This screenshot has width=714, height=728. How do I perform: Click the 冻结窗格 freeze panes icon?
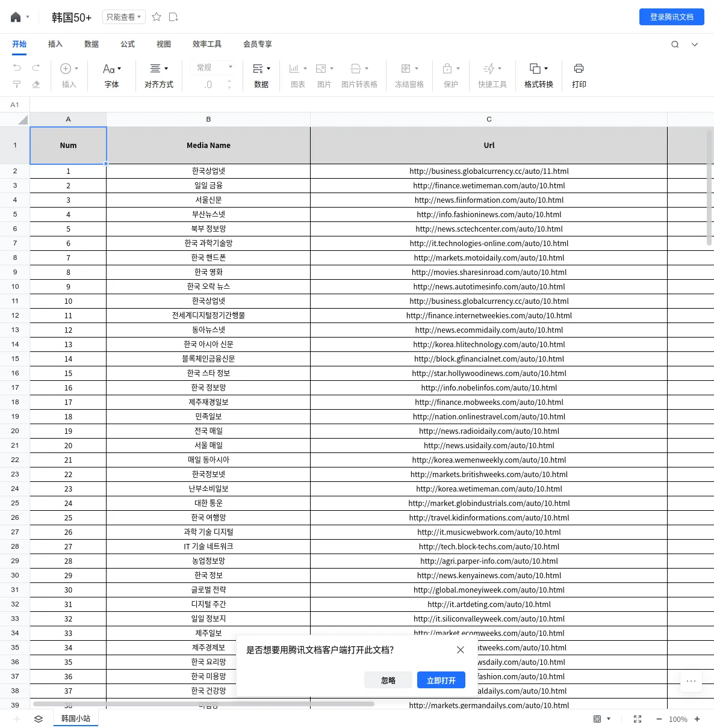(x=406, y=69)
